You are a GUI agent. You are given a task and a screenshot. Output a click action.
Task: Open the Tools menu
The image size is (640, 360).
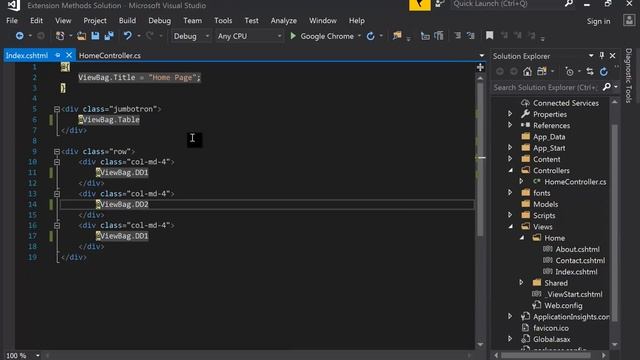(x=223, y=20)
